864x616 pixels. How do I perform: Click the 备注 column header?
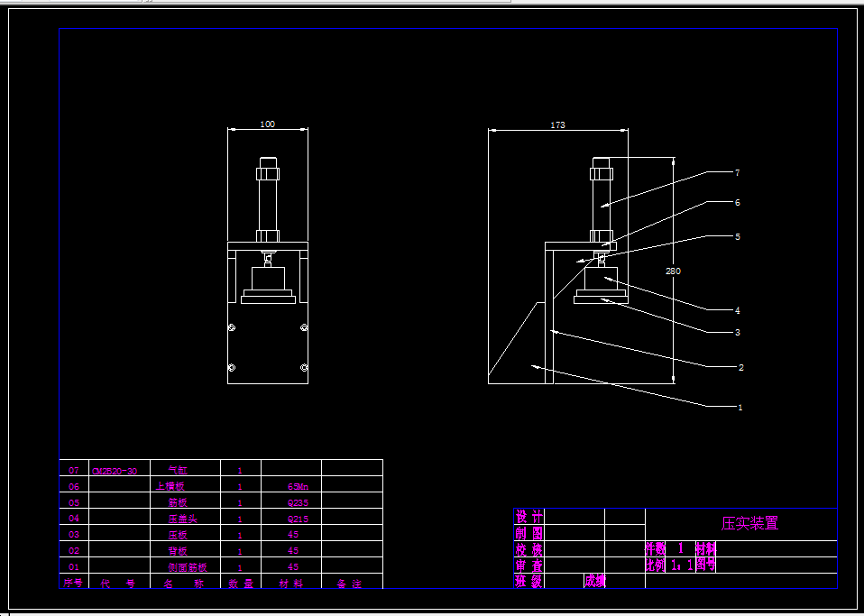pos(349,583)
